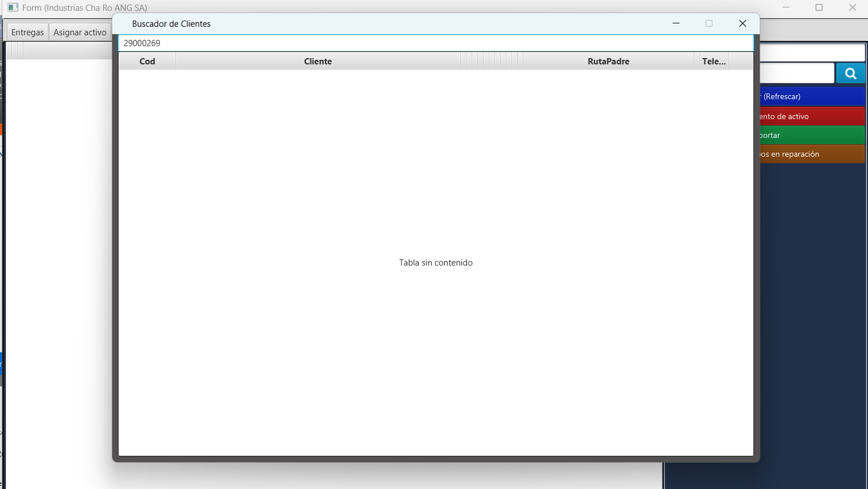Click the Form application icon in title bar
868x489 pixels.
tap(13, 7)
